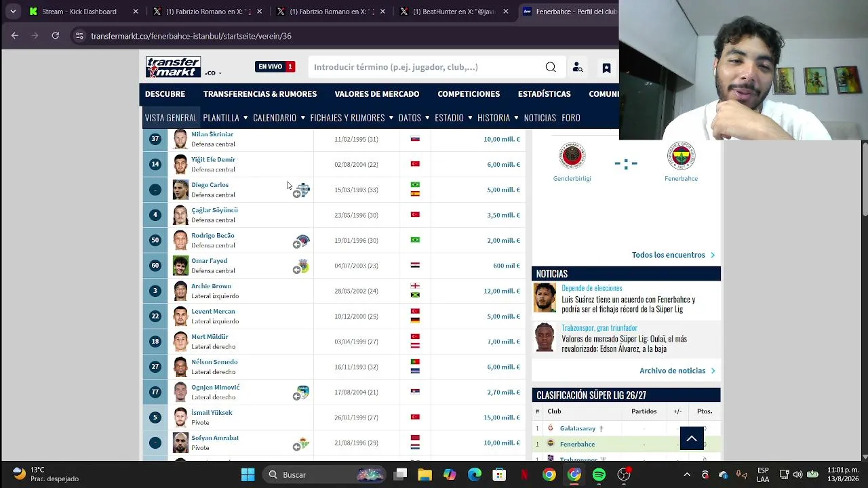Click the club badge in Ognjen Mimović's row
Viewport: 868px width, 488px height.
coord(302,392)
